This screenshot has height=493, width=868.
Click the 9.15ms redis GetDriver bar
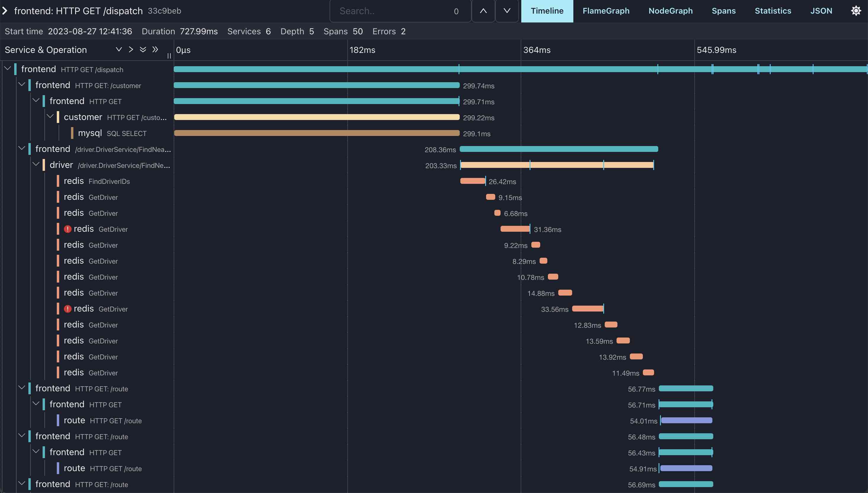491,197
